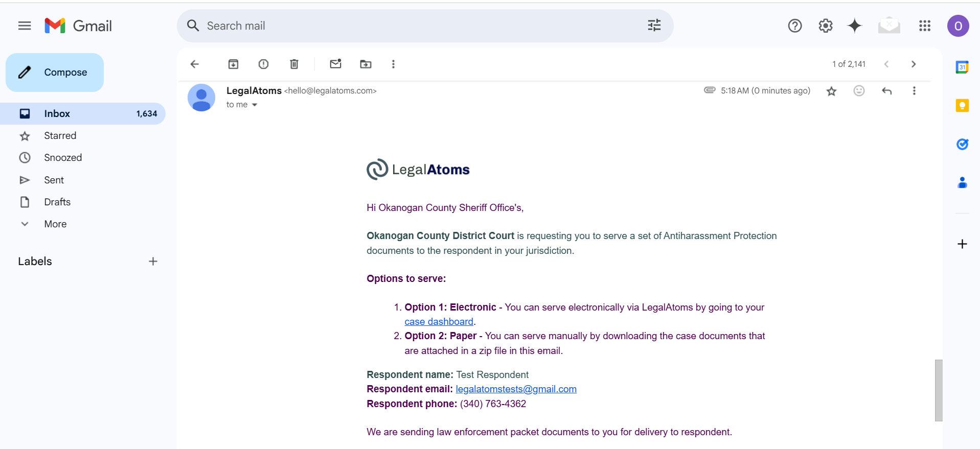Open the Google account avatar
This screenshot has height=449, width=980.
click(958, 26)
